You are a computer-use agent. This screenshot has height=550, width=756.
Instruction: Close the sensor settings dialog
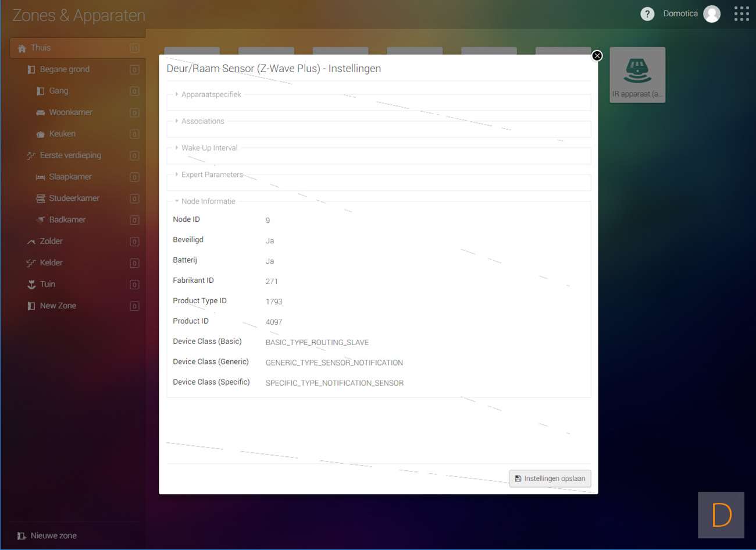[597, 56]
